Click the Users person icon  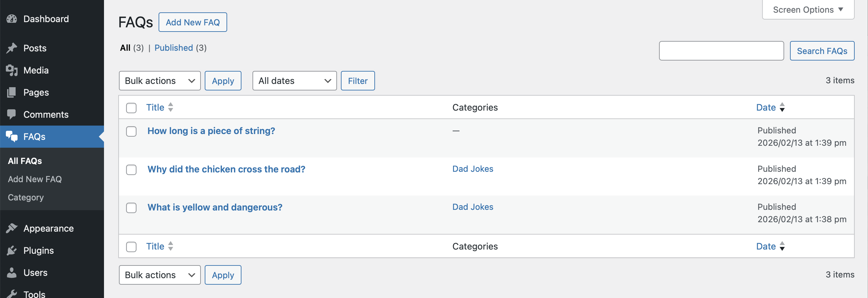coord(12,273)
